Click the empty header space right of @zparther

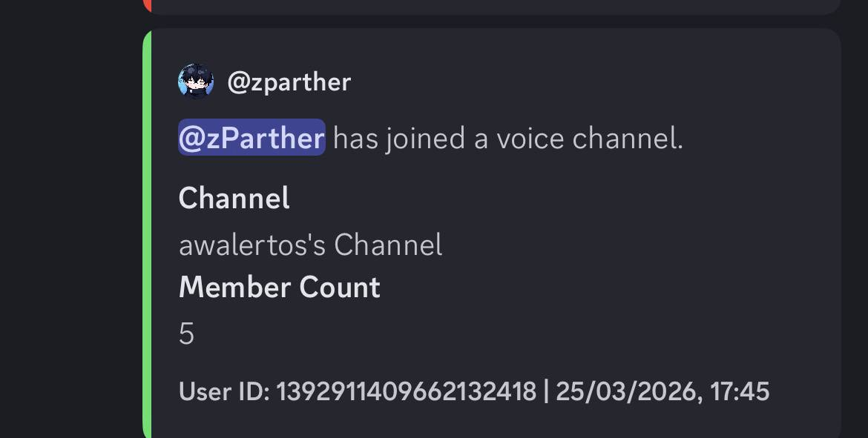[594, 82]
